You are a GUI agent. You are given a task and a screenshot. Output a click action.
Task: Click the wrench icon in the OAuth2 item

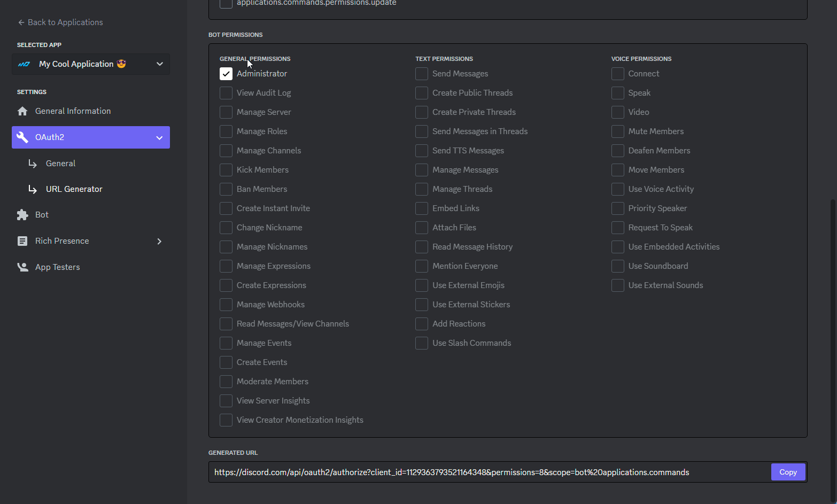[22, 137]
